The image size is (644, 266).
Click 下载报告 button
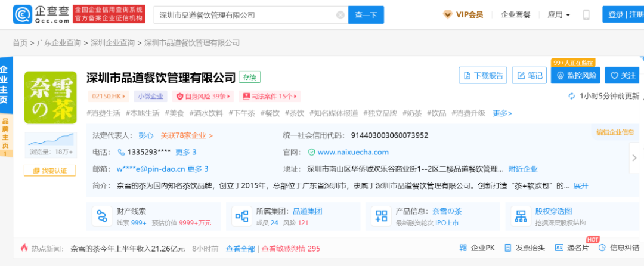483,76
